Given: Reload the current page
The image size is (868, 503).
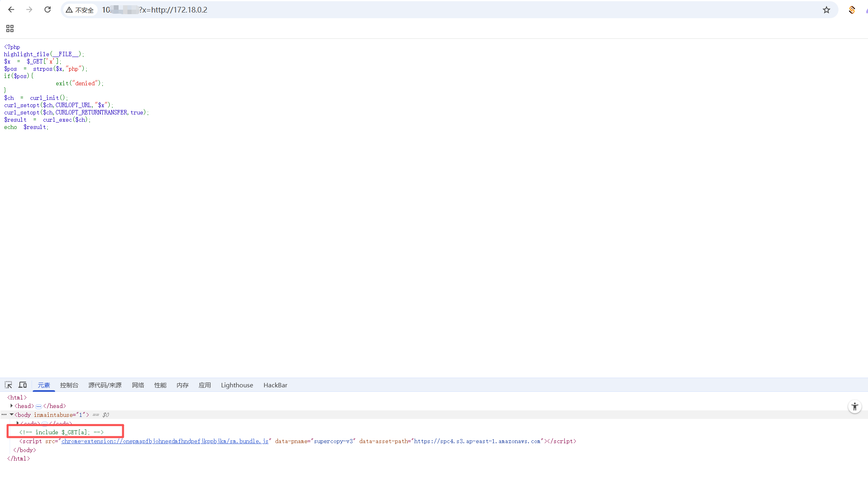Looking at the screenshot, I should point(47,10).
